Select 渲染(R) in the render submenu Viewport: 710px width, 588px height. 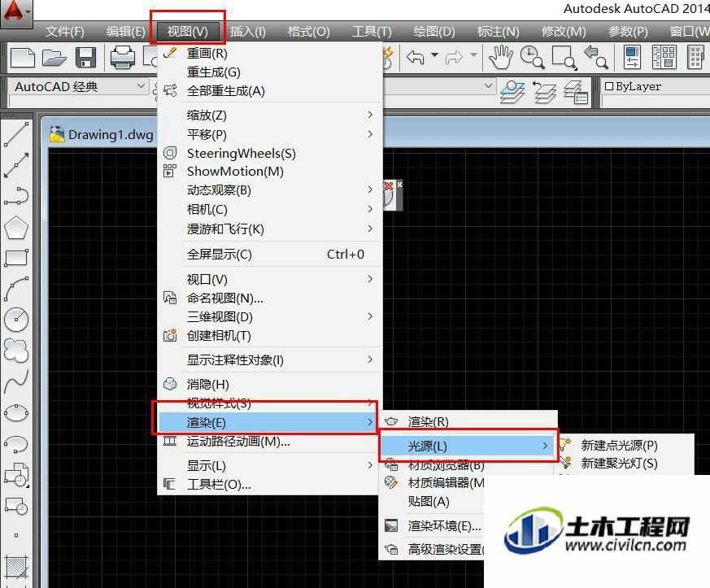coord(468,422)
